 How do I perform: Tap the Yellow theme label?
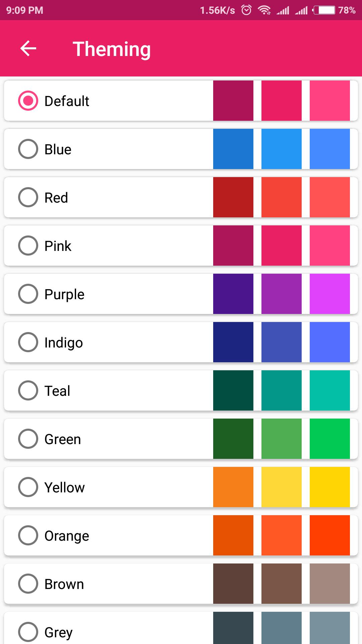pos(65,487)
